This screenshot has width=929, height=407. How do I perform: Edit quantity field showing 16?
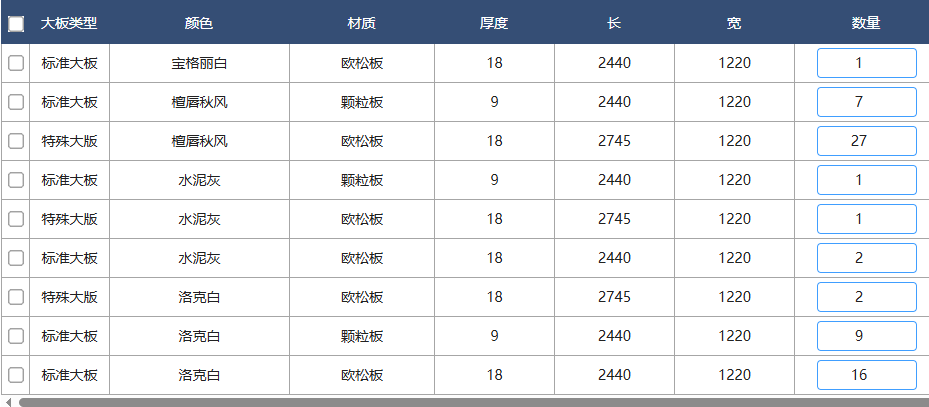[867, 375]
